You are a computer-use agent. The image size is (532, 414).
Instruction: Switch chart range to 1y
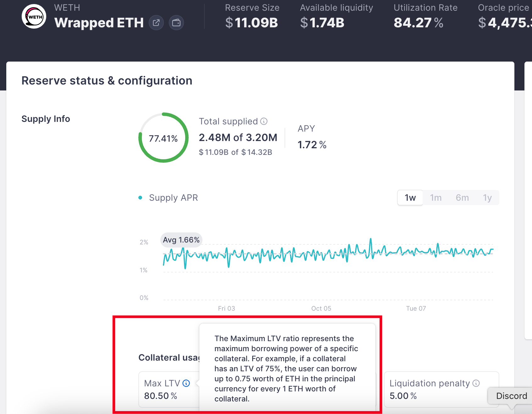pos(487,198)
